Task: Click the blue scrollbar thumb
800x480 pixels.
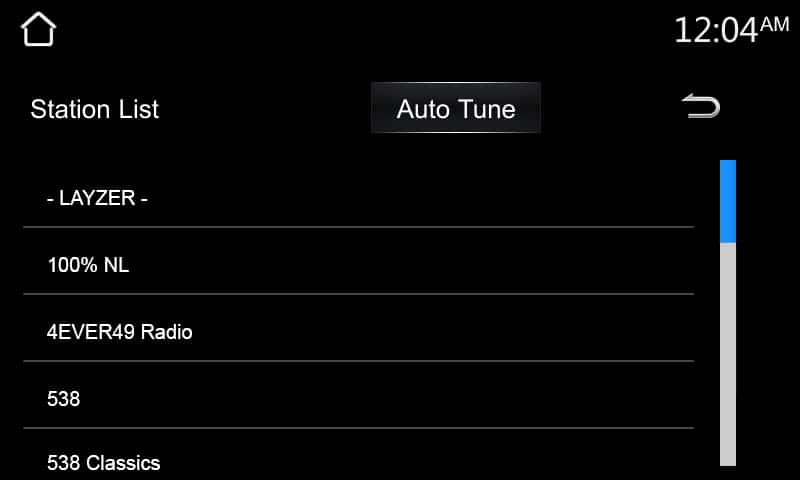Action: coord(728,201)
